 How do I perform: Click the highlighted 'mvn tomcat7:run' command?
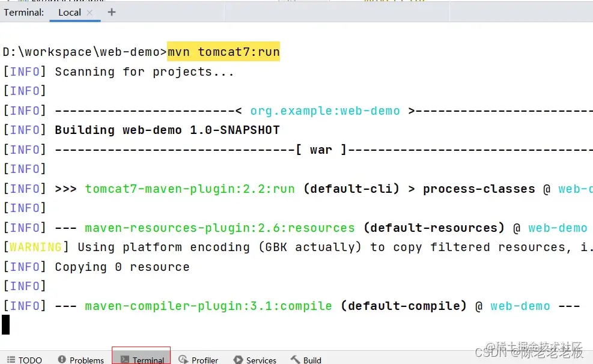click(224, 52)
